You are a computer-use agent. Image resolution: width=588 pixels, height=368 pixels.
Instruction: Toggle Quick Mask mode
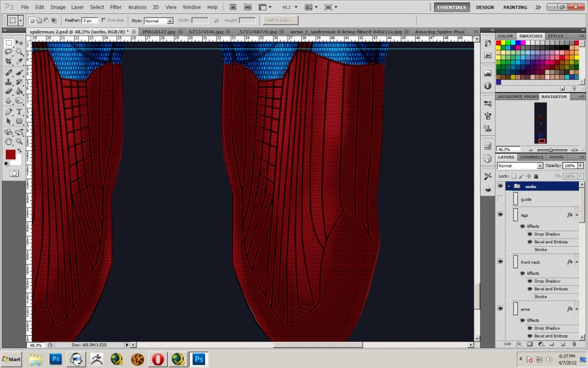(x=14, y=173)
